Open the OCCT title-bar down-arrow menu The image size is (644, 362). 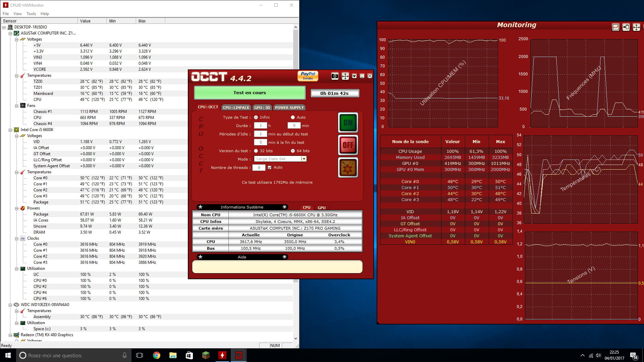click(354, 76)
